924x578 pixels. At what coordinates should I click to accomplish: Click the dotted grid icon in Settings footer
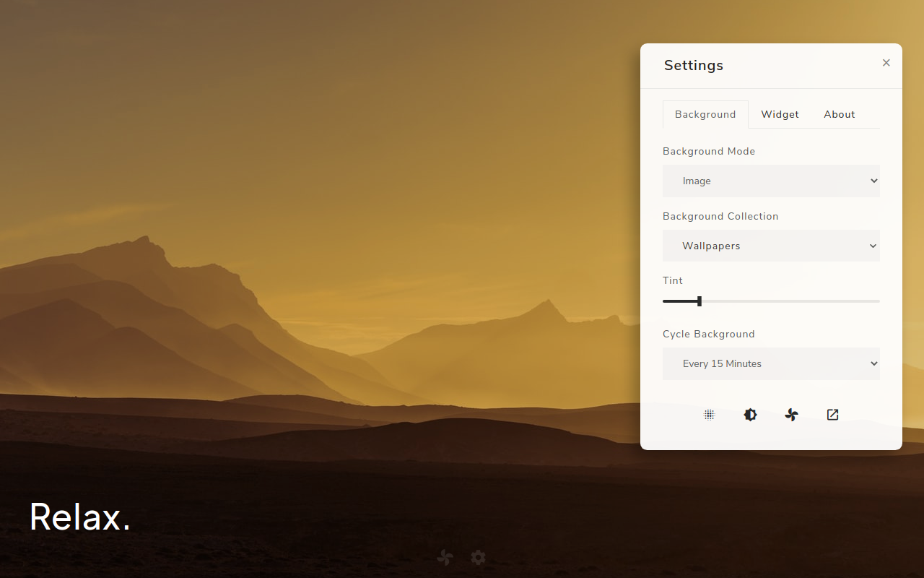[710, 415]
